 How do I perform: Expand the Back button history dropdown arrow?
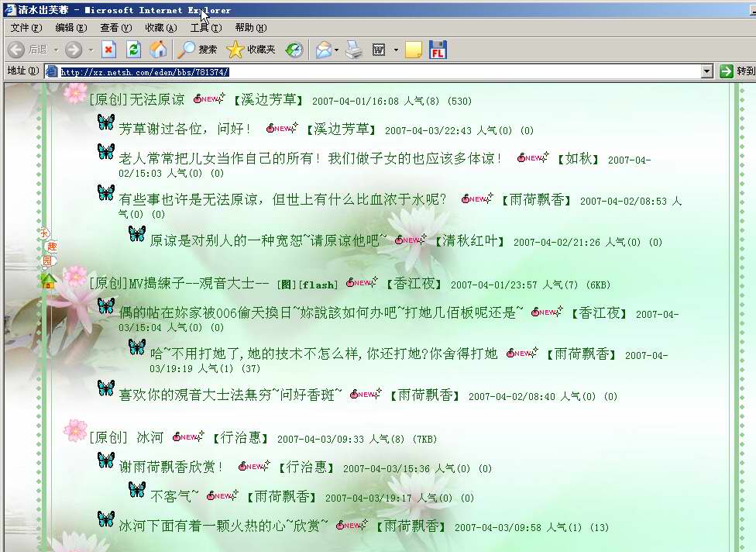tap(56, 50)
